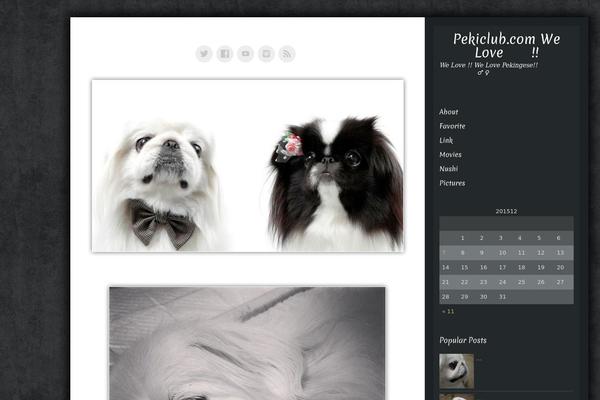Select calendar day 25

[x=522, y=282]
